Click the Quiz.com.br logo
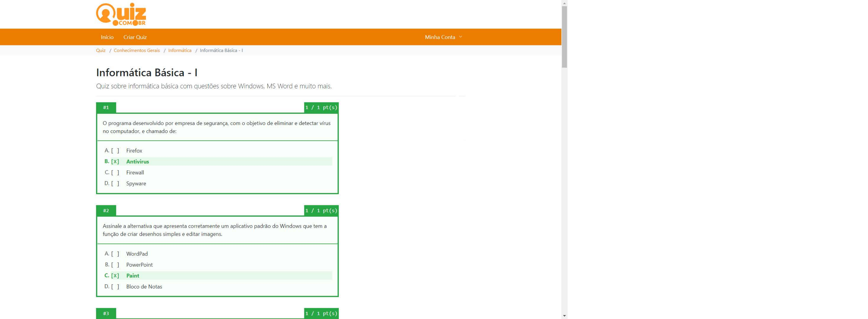This screenshot has width=868, height=319. (121, 14)
